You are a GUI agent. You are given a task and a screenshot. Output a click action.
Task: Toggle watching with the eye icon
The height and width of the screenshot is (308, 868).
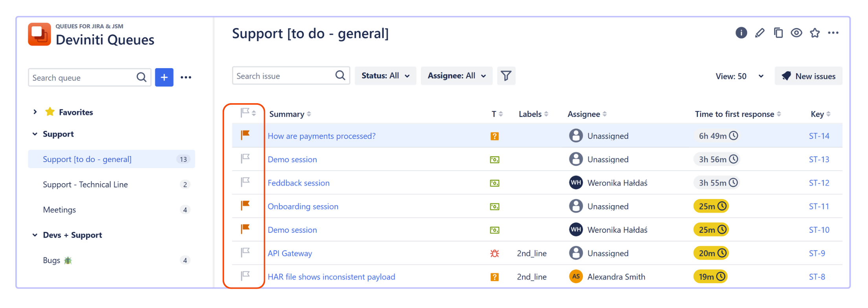click(796, 33)
